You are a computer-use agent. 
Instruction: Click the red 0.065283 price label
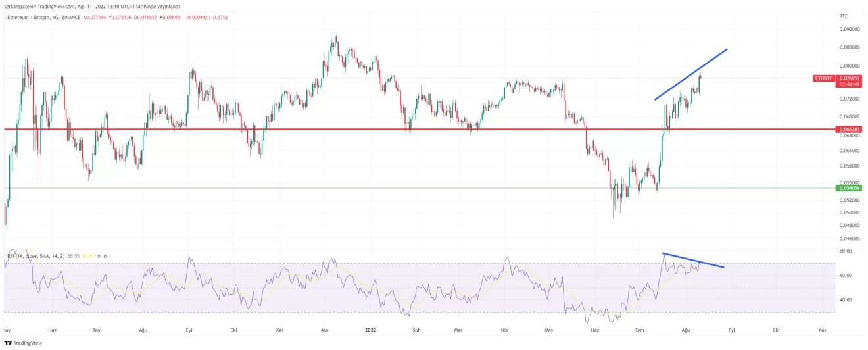pos(849,130)
